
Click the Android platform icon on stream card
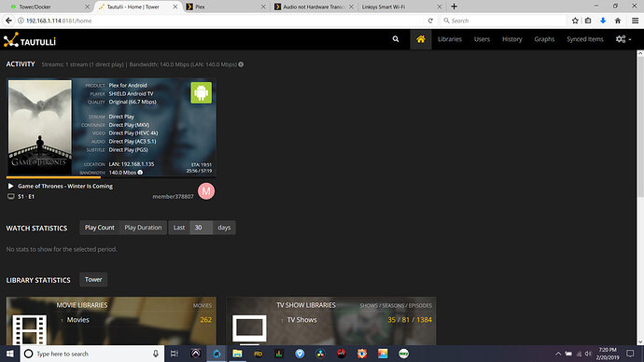(x=202, y=92)
